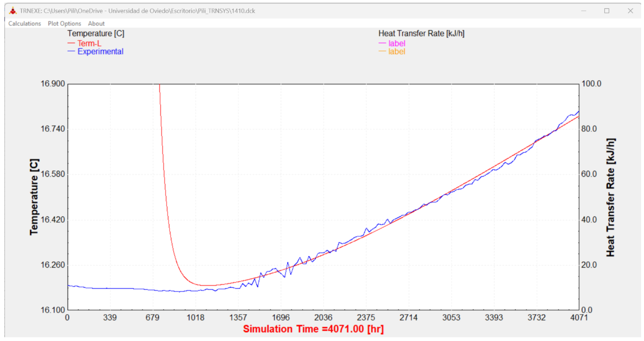Toggle the orange label legend entry
This screenshot has height=341, width=644.
tap(396, 52)
